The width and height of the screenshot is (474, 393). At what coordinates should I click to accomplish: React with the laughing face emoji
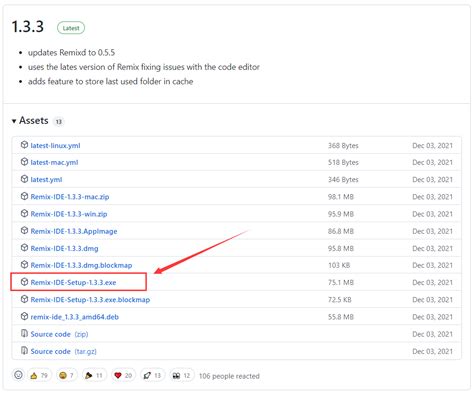pyautogui.click(x=66, y=375)
